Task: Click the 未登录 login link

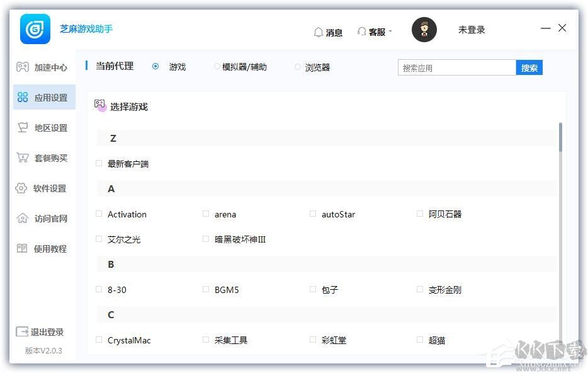Action: tap(471, 30)
